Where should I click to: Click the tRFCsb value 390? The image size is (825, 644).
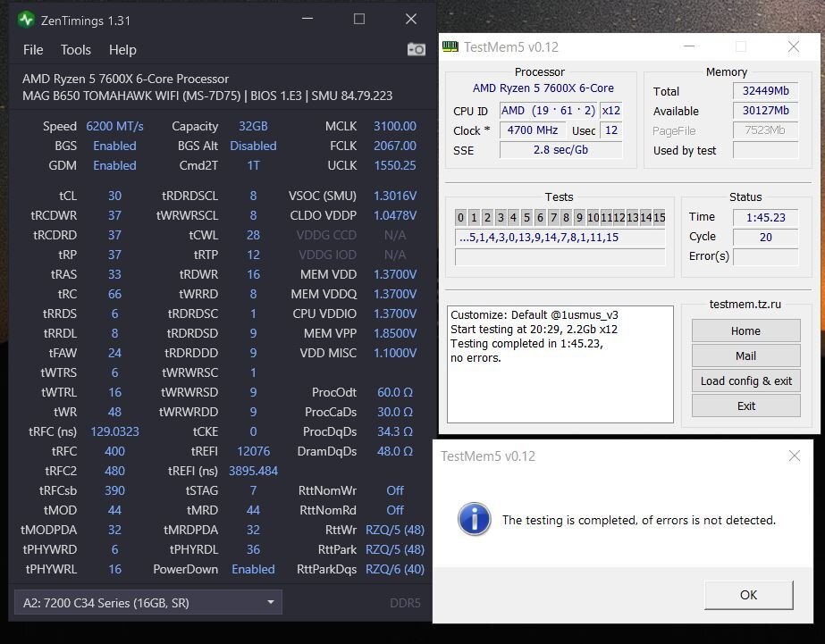(x=114, y=490)
